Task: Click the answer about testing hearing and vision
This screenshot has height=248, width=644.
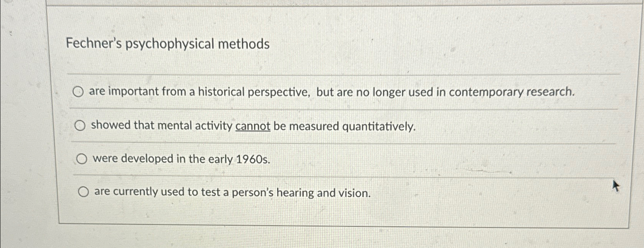Action: point(231,193)
